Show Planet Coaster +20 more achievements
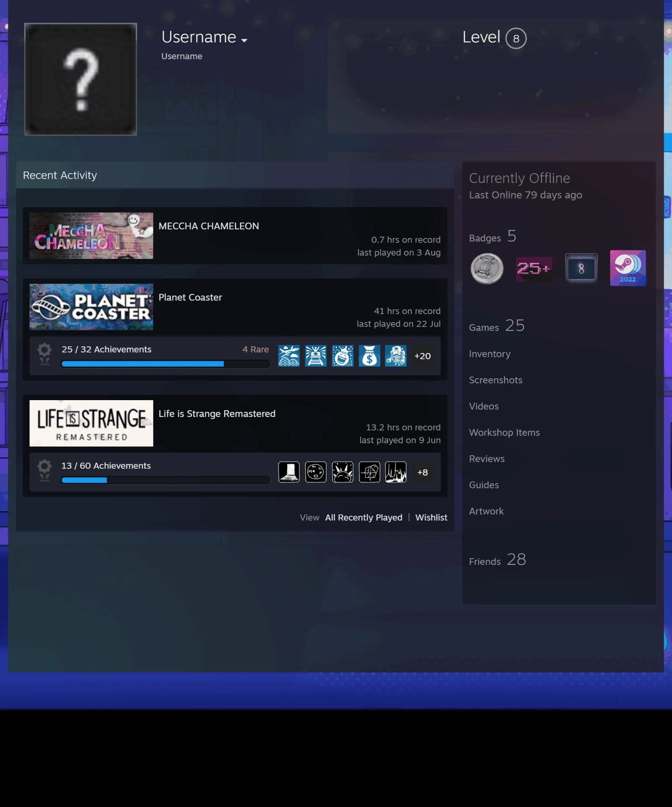 tap(423, 356)
